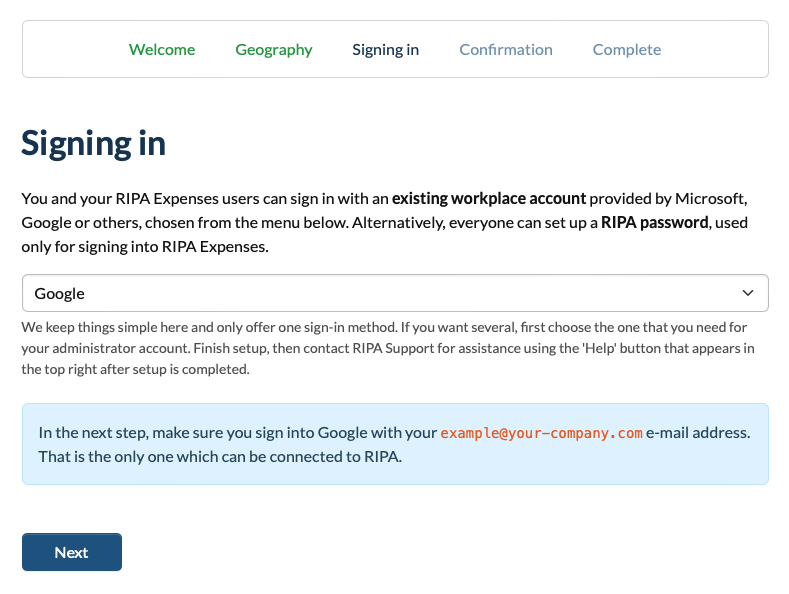Click the 'We keep things simple here' help text
789x594 pixels.
tap(388, 348)
